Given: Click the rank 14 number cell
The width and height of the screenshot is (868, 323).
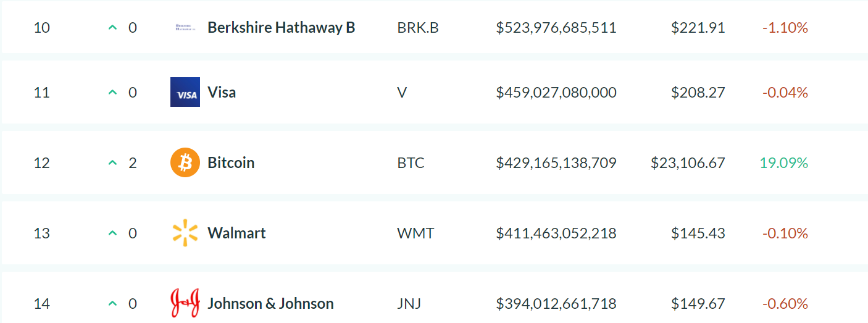Looking at the screenshot, I should point(42,304).
